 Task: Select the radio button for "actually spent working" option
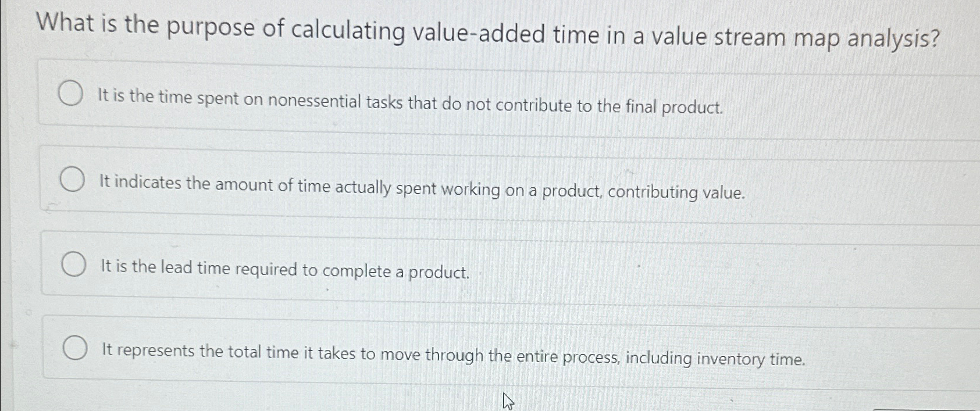coord(73,179)
